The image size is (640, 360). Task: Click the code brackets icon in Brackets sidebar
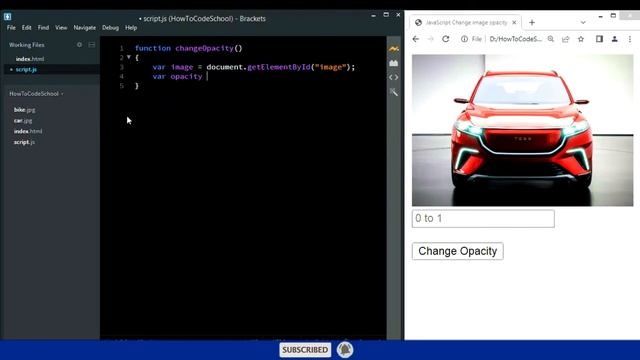point(393,77)
